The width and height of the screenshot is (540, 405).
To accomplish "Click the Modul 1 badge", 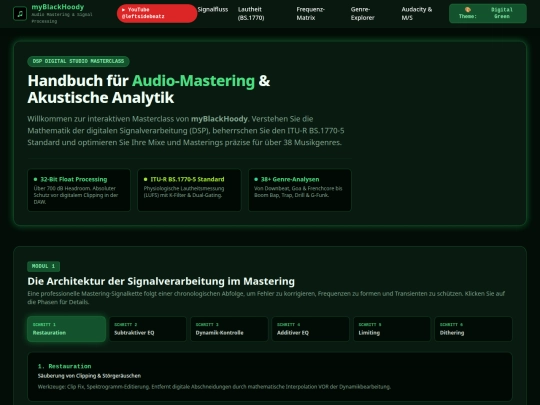I will [x=43, y=266].
